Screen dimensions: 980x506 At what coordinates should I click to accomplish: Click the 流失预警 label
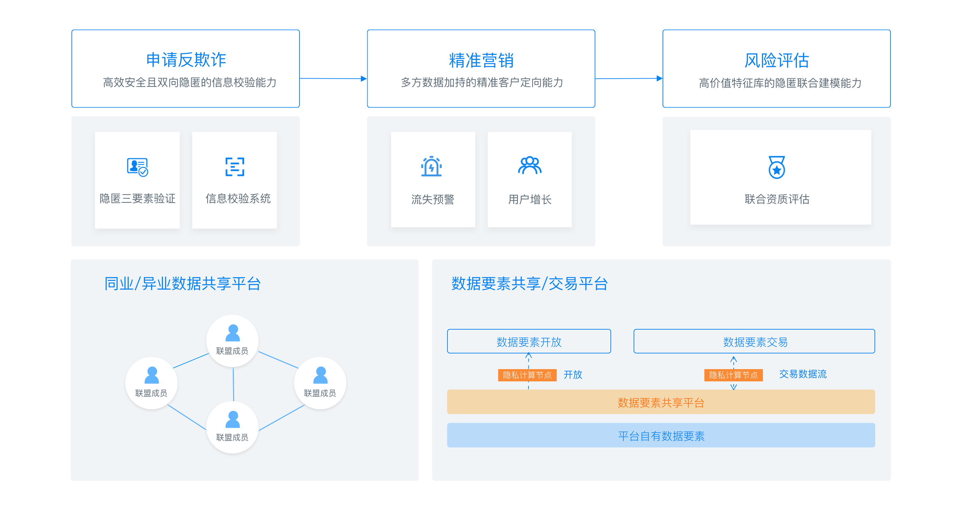tap(433, 199)
